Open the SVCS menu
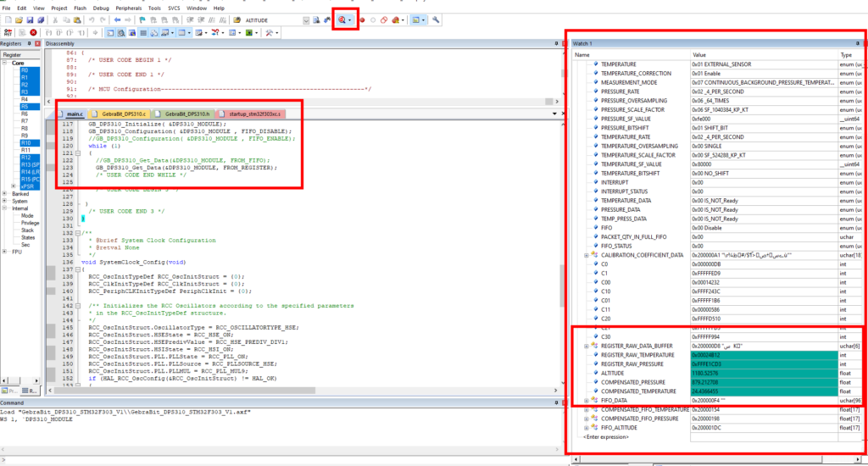 point(174,8)
